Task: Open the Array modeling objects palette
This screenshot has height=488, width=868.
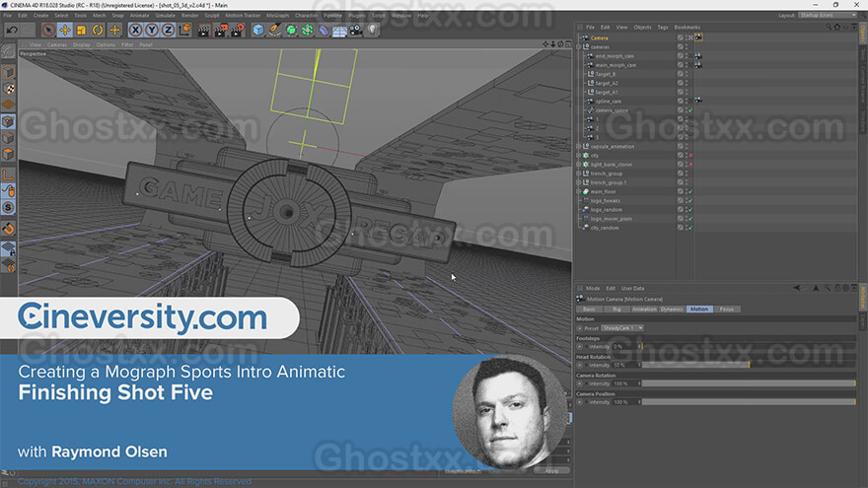Action: point(307,30)
